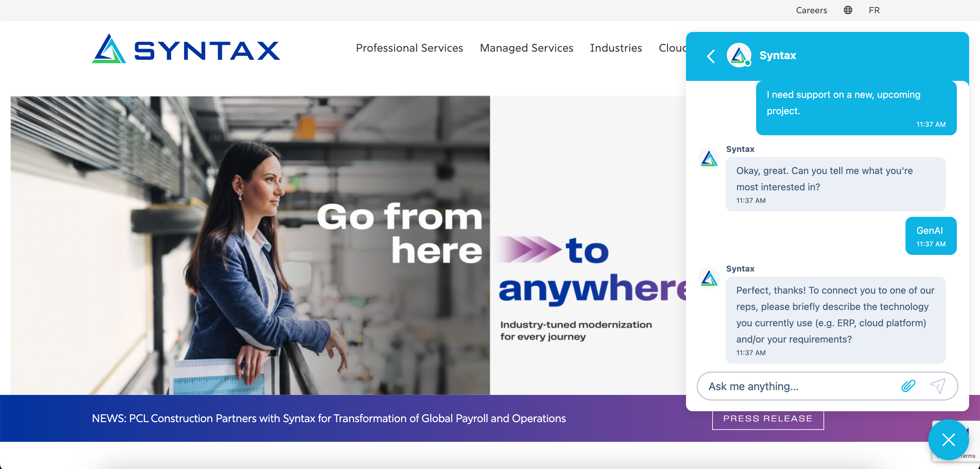This screenshot has height=469, width=980.
Task: Expand the Cloud menu item
Action: (x=672, y=48)
